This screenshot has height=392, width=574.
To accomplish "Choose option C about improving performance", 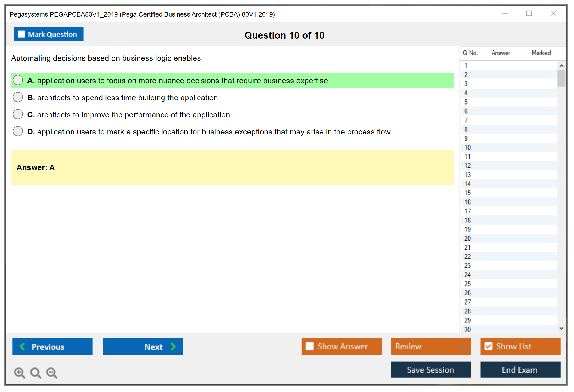I will [x=18, y=114].
